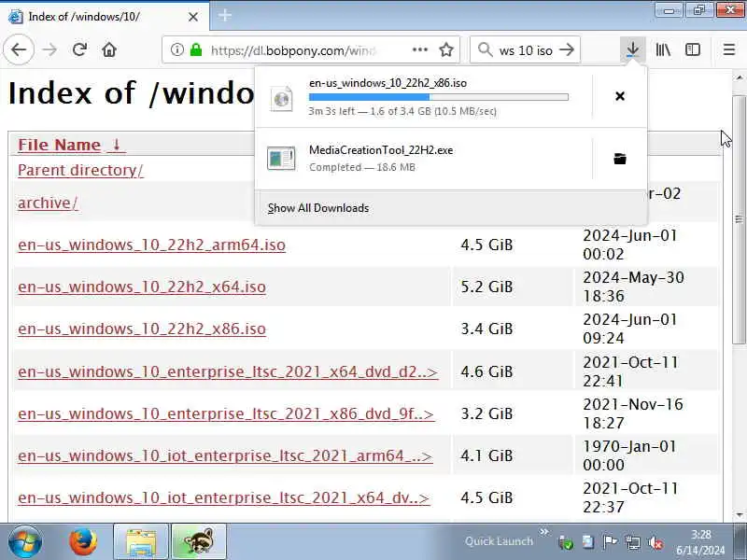The height and width of the screenshot is (560, 747).
Task: Click the MediaCreationTool file thumbnail icon
Action: (281, 159)
